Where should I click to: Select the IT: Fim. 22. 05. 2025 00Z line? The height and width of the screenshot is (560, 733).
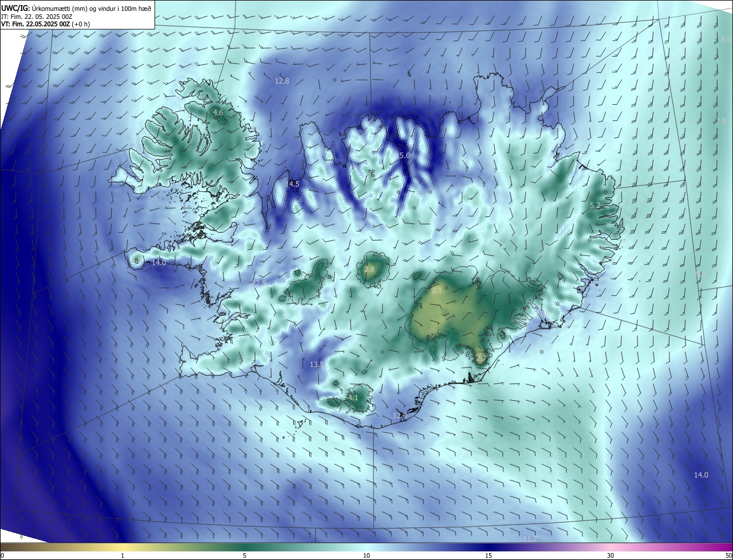click(x=37, y=17)
